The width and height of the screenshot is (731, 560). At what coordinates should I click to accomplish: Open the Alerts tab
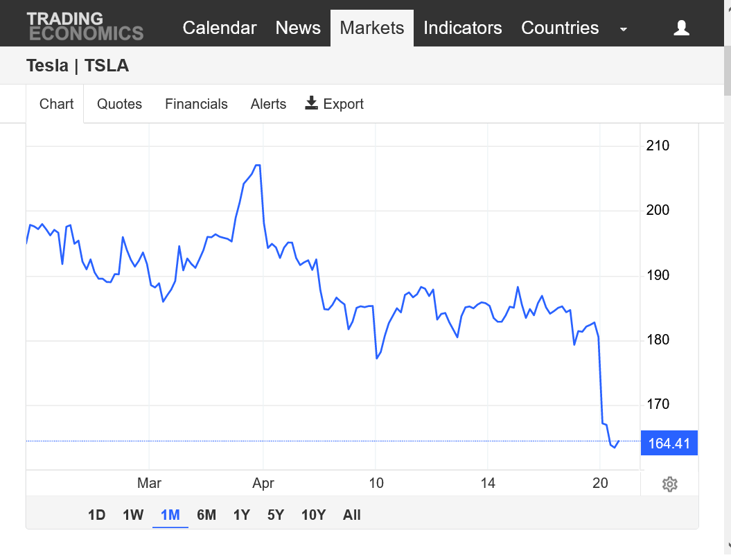[268, 103]
